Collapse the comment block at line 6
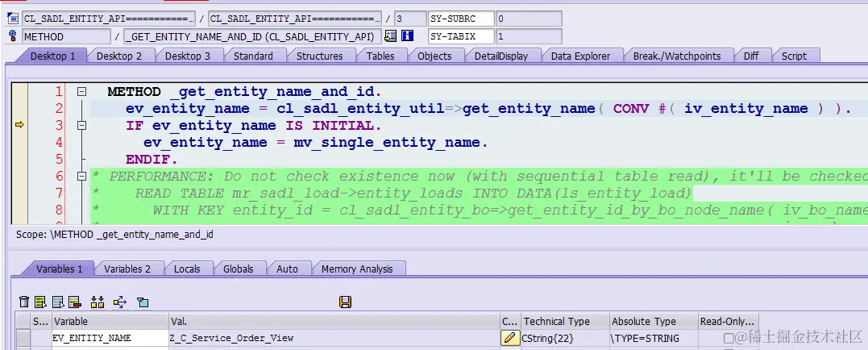The width and height of the screenshot is (868, 350). (x=82, y=177)
